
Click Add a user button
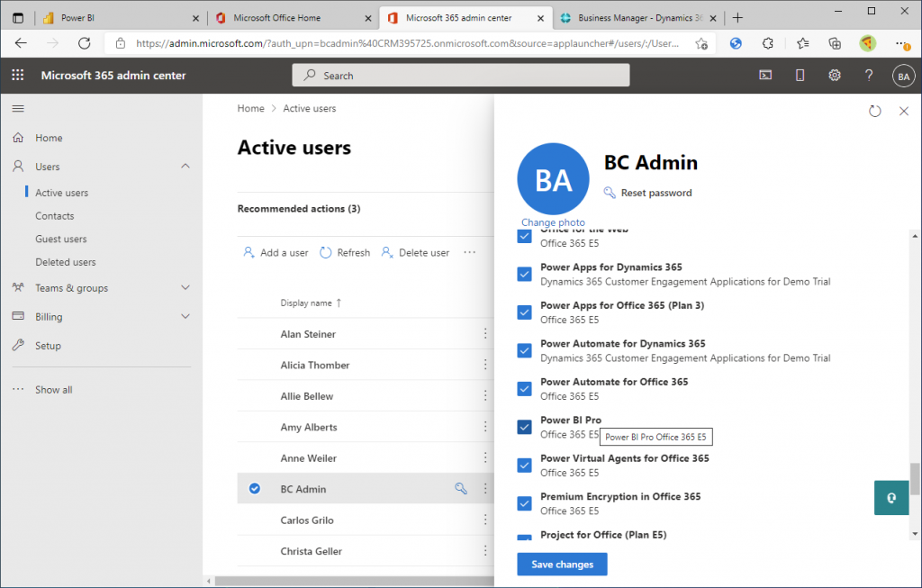276,252
